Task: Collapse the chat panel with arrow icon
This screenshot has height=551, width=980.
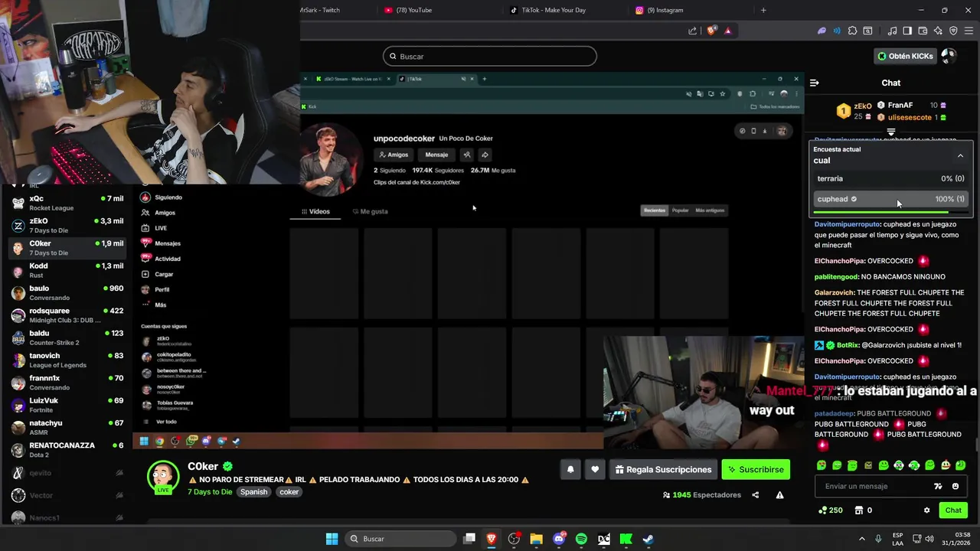Action: click(x=815, y=83)
